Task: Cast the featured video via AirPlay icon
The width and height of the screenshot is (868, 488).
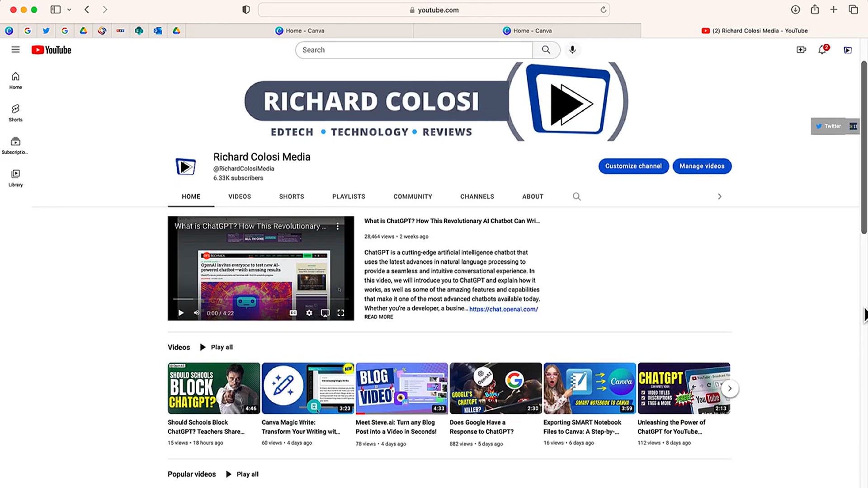Action: tap(325, 313)
